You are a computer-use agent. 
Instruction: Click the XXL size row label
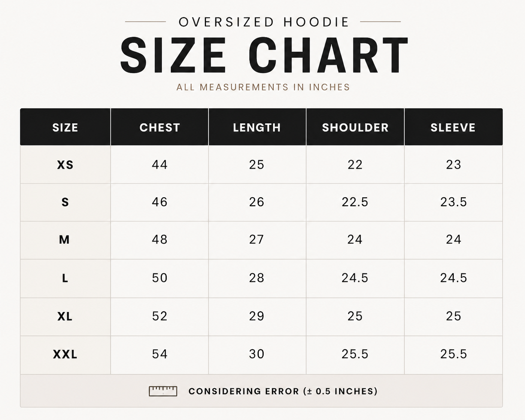pyautogui.click(x=65, y=354)
